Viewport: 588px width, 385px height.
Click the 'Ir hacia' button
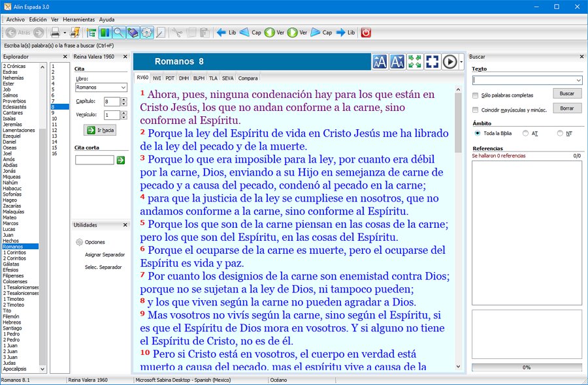point(100,131)
